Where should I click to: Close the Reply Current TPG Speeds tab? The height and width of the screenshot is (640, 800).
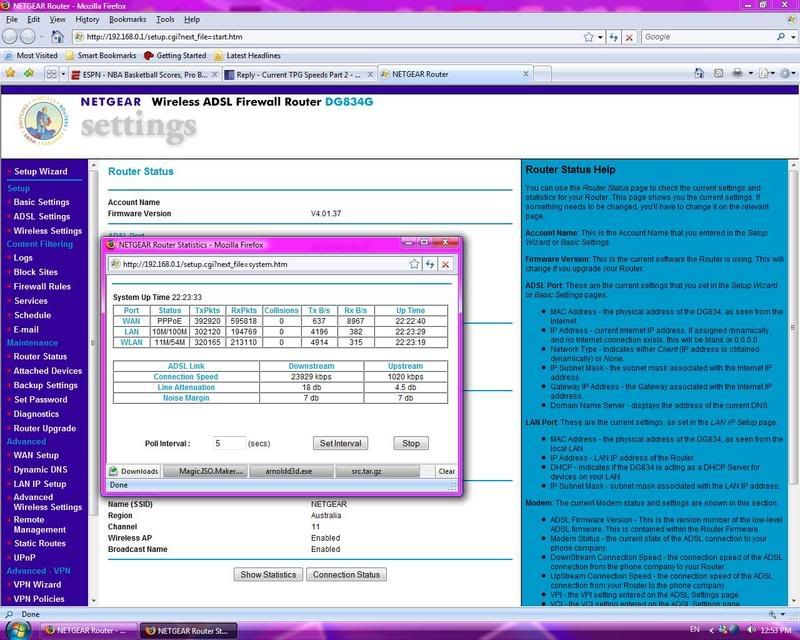[x=370, y=75]
